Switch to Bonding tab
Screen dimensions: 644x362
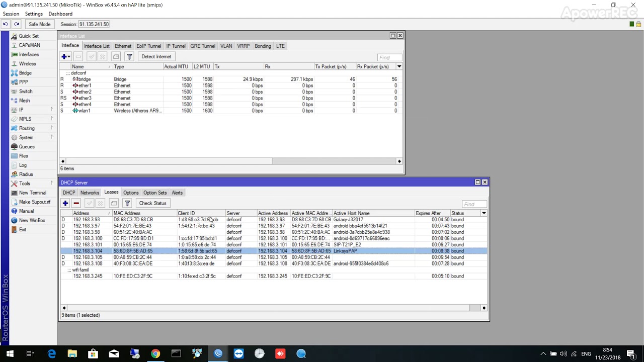pyautogui.click(x=263, y=46)
